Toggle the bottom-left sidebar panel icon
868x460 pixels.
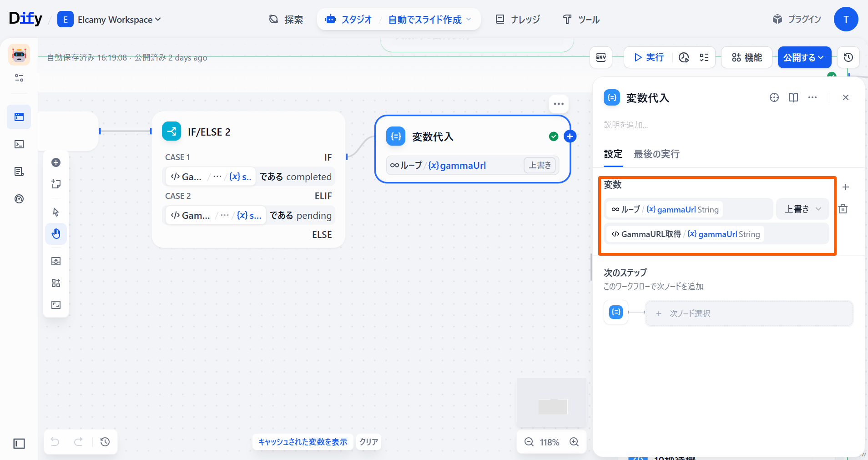tap(19, 443)
